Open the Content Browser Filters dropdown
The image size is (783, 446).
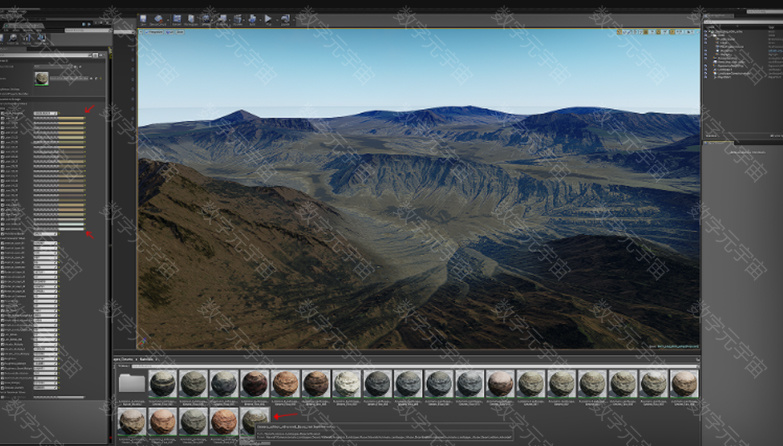pos(123,366)
